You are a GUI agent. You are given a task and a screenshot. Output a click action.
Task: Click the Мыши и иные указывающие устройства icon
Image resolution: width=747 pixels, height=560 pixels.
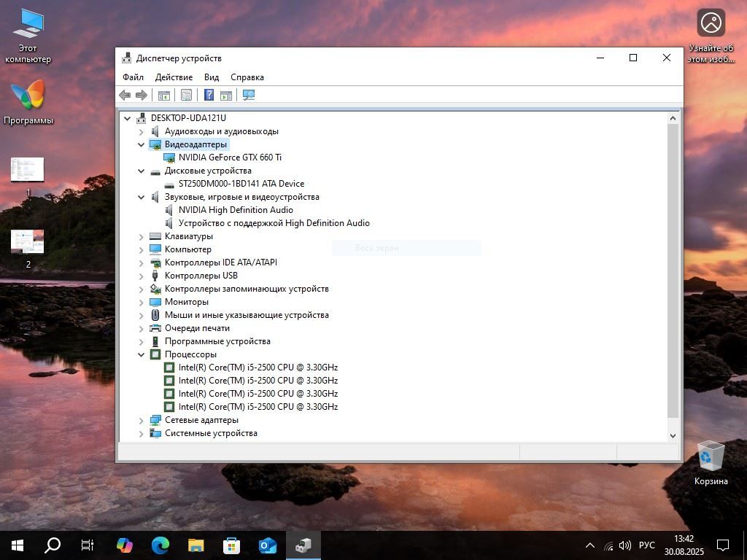[x=155, y=315]
